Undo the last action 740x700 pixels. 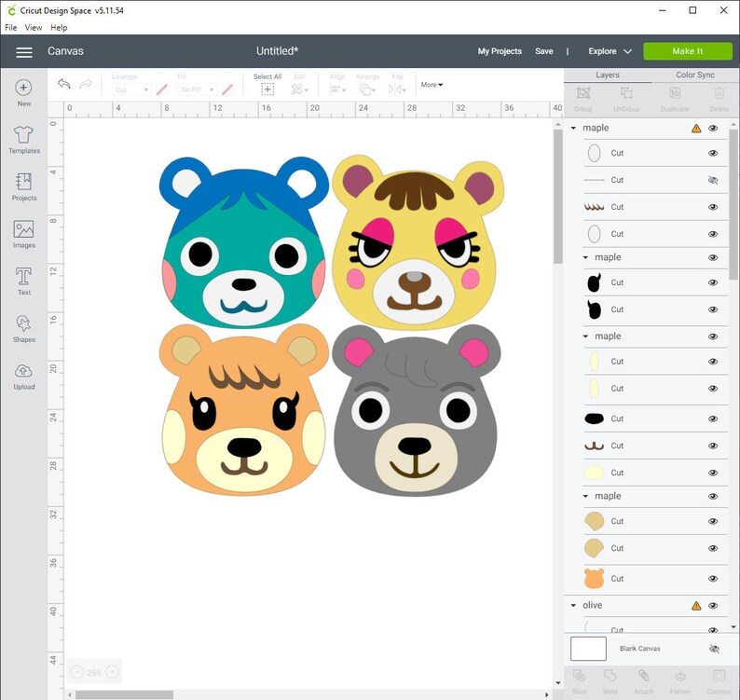pos(64,84)
